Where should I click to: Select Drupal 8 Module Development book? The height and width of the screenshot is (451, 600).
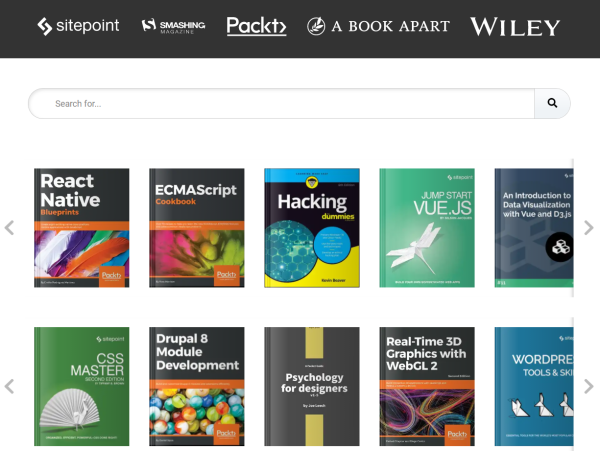coord(197,386)
